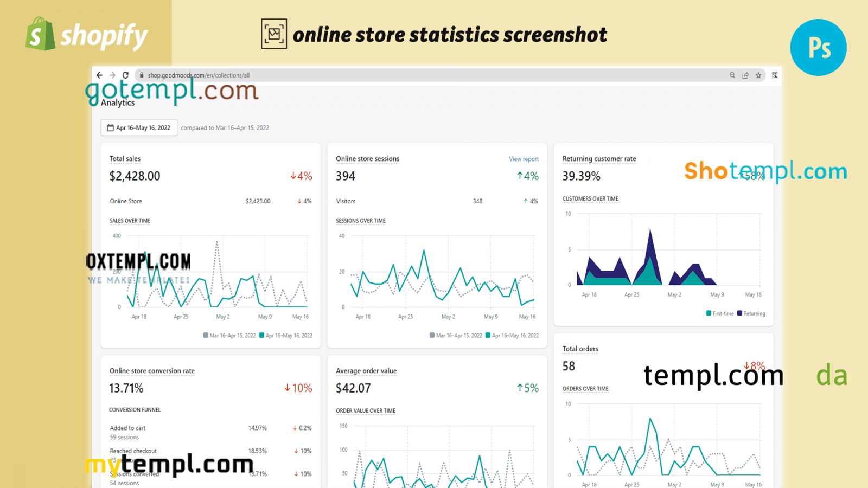The height and width of the screenshot is (488, 868).
Task: Click the Returning legend navy swatch
Action: (739, 313)
